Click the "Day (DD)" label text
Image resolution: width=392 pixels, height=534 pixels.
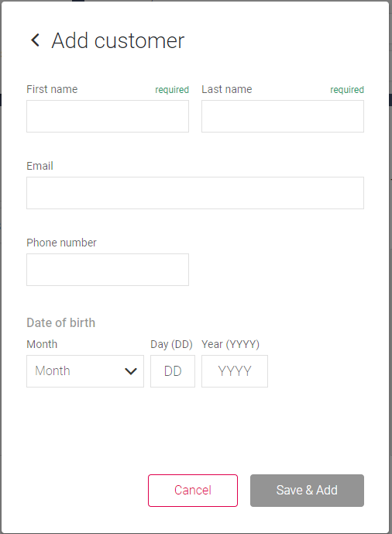[171, 344]
